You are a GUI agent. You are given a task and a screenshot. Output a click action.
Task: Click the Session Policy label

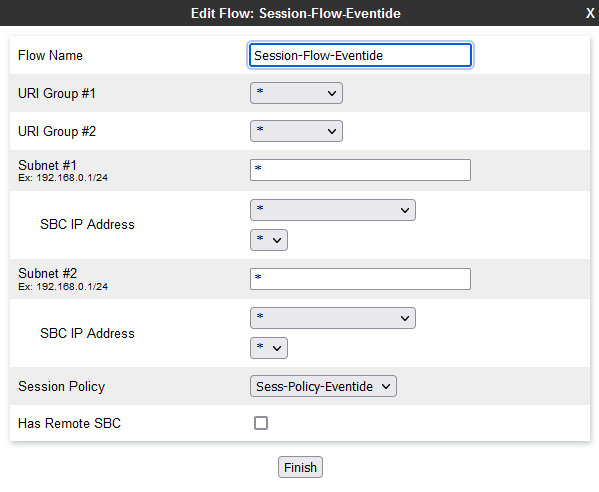[x=62, y=386]
